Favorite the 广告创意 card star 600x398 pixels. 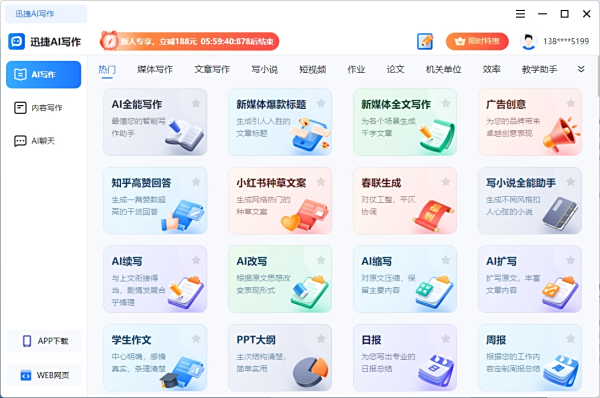tap(571, 103)
